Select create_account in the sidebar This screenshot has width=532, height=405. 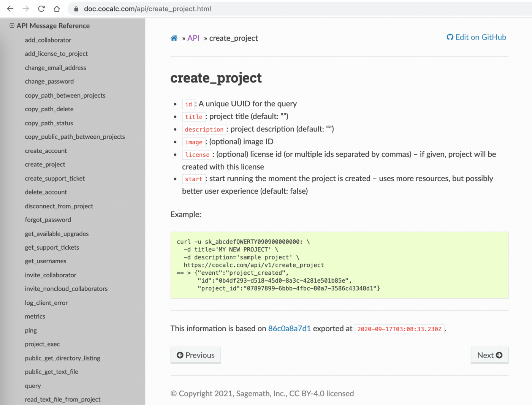tap(46, 150)
